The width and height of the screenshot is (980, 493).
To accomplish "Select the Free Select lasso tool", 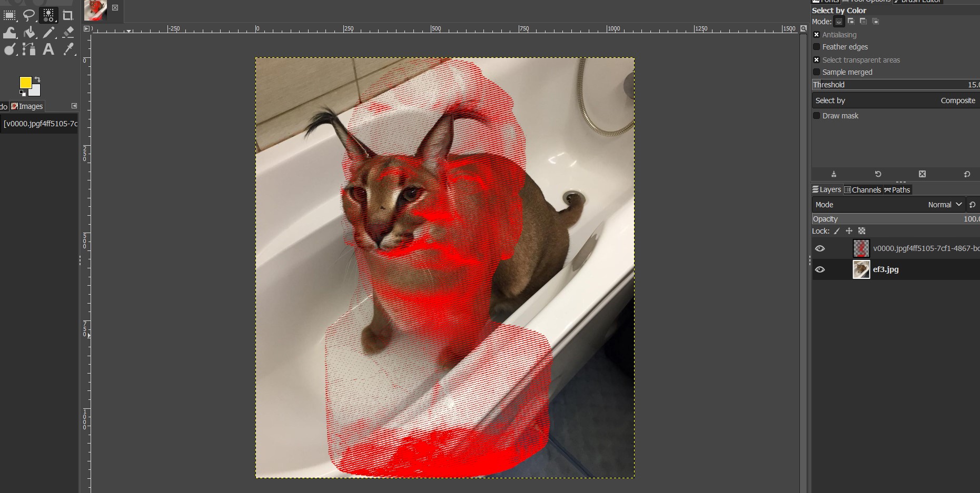I will pyautogui.click(x=29, y=15).
